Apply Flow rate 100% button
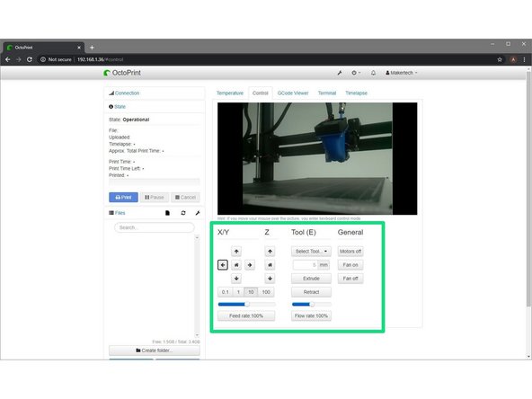The height and width of the screenshot is (399, 532). [311, 316]
